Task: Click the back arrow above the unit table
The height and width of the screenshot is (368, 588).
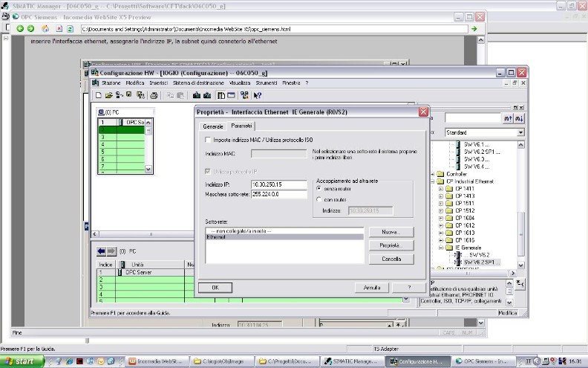Action: point(101,251)
